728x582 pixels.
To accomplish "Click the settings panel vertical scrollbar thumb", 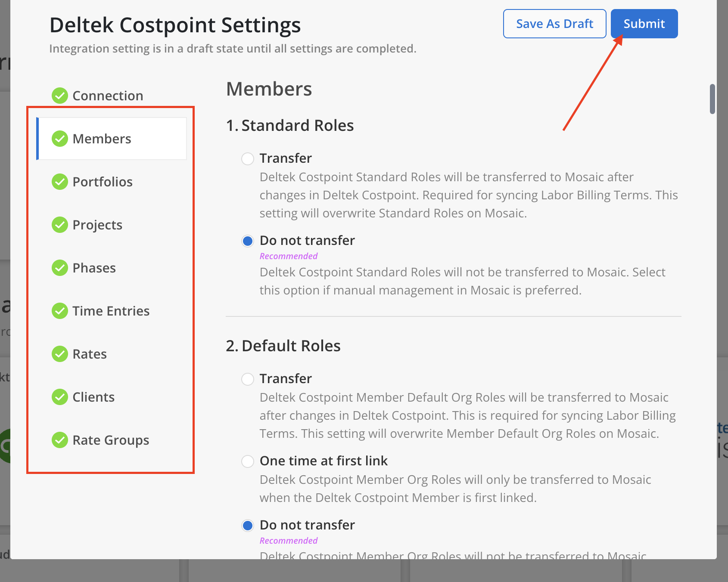I will (712, 99).
